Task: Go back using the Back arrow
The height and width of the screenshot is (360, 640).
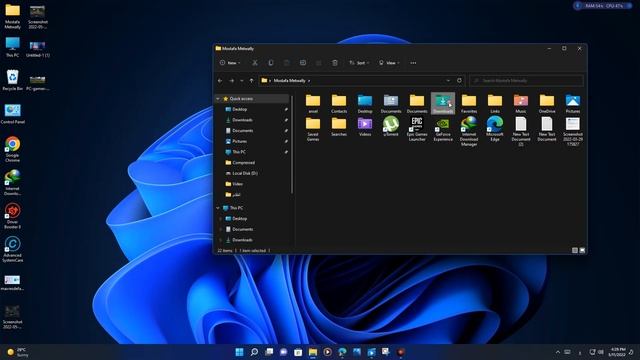Action: pyautogui.click(x=220, y=81)
